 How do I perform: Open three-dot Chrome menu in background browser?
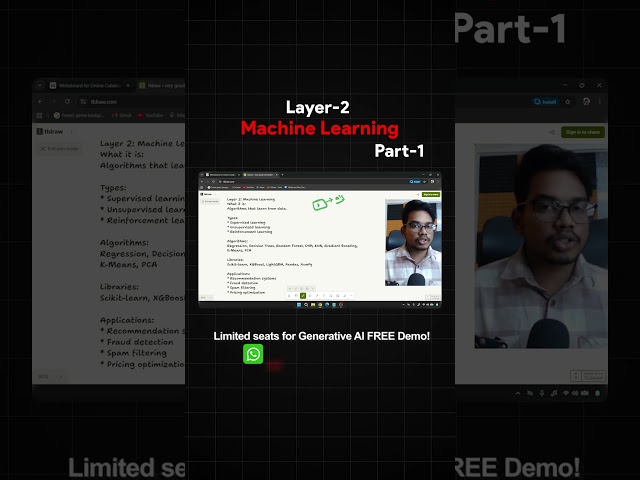pyautogui.click(x=600, y=101)
